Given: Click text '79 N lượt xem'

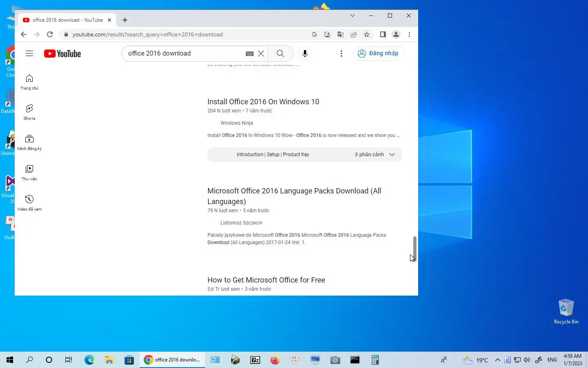Looking at the screenshot, I should pyautogui.click(x=223, y=211).
